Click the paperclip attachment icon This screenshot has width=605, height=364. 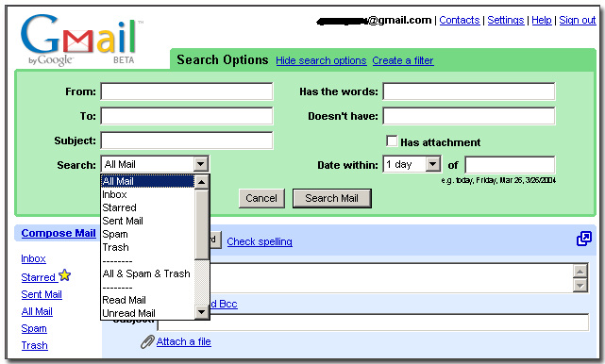(147, 341)
